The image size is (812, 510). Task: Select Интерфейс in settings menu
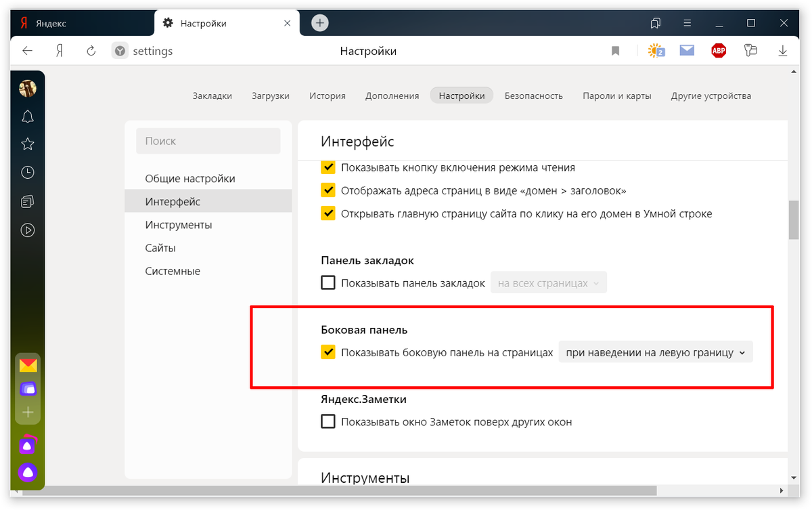click(x=208, y=202)
